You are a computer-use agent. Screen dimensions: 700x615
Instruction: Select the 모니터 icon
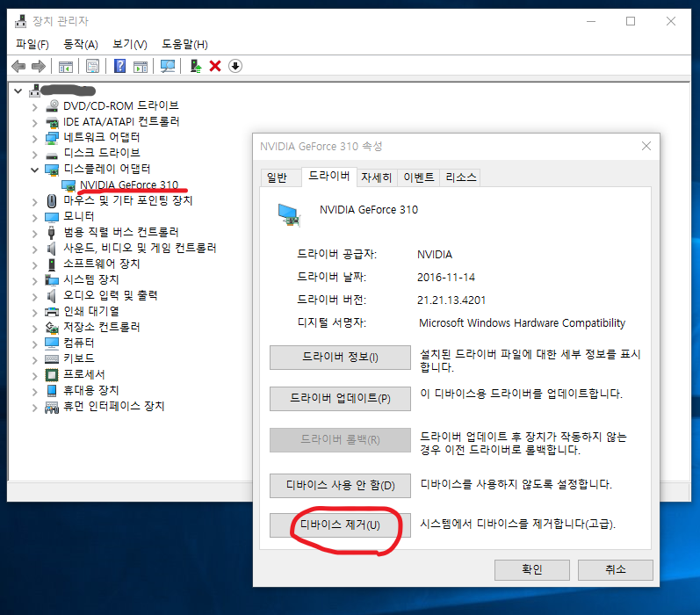pos(52,217)
